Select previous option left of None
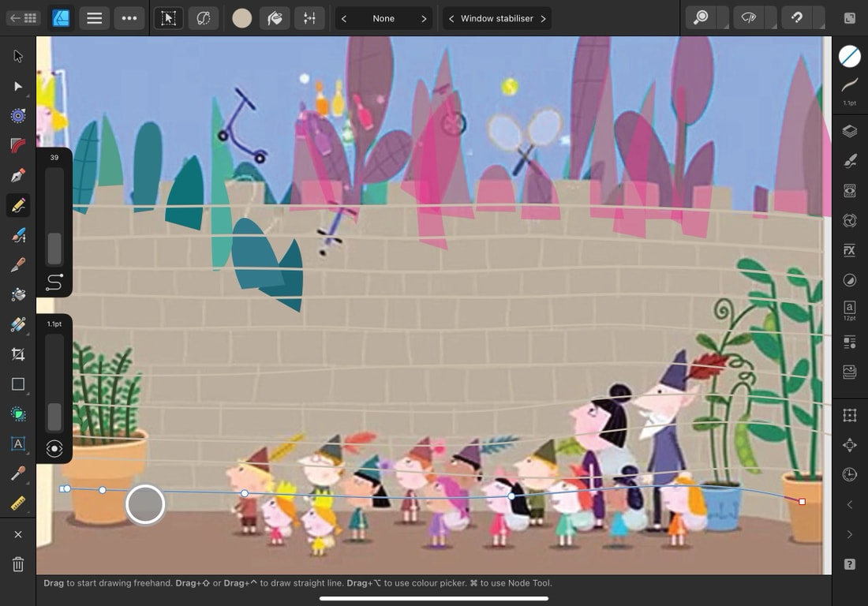Viewport: 868px width, 606px height. [x=344, y=18]
